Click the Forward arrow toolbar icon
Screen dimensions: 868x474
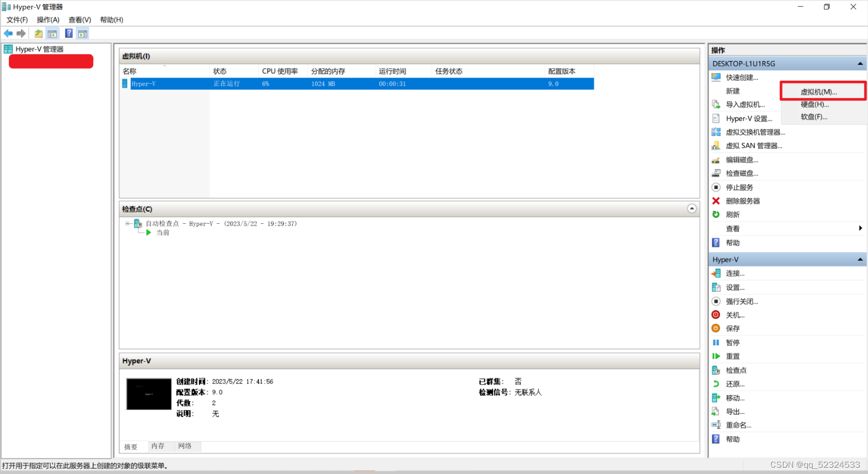pos(21,33)
